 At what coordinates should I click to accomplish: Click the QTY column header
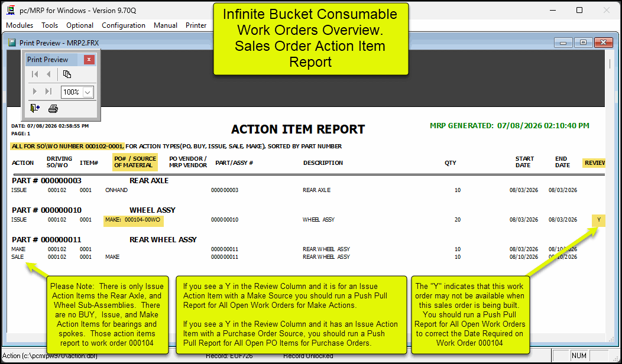coord(450,162)
